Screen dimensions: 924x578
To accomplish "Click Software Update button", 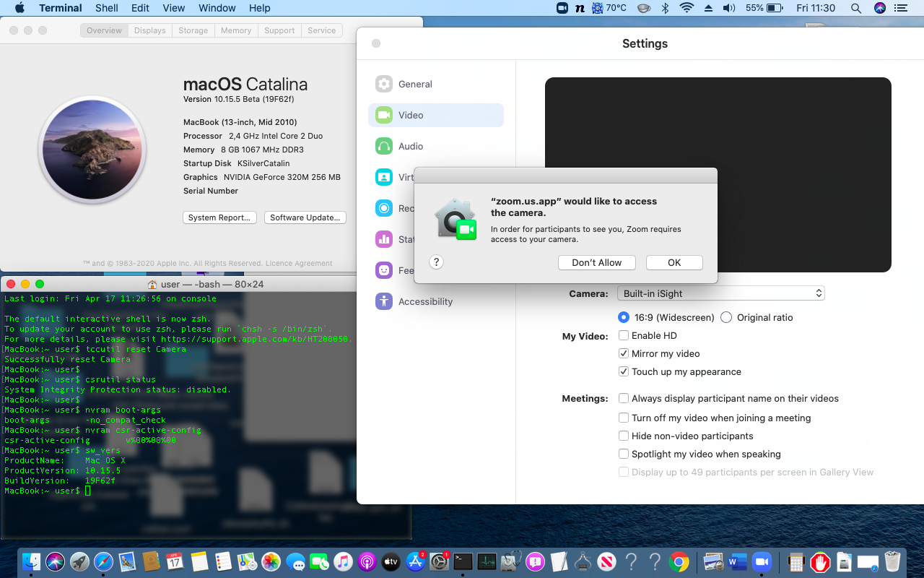I will [305, 217].
